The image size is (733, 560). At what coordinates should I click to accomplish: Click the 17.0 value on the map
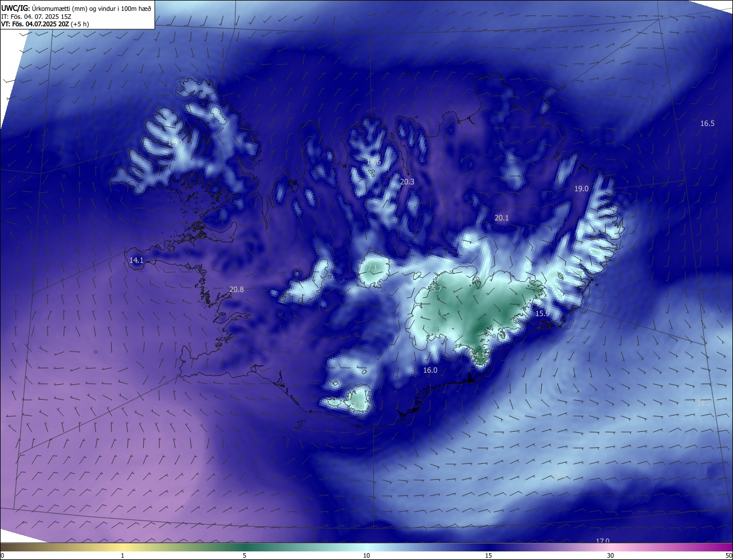coord(602,541)
